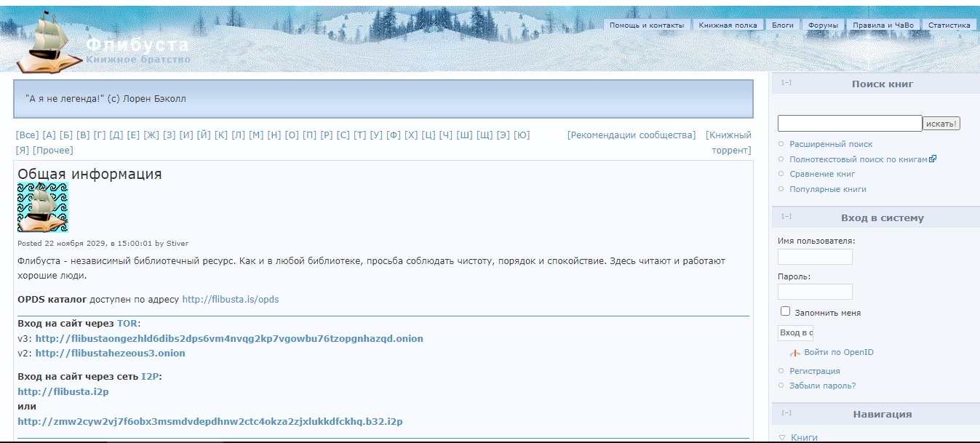Select the [Все] alphabet filter
This screenshot has height=443, width=980.
coord(27,135)
